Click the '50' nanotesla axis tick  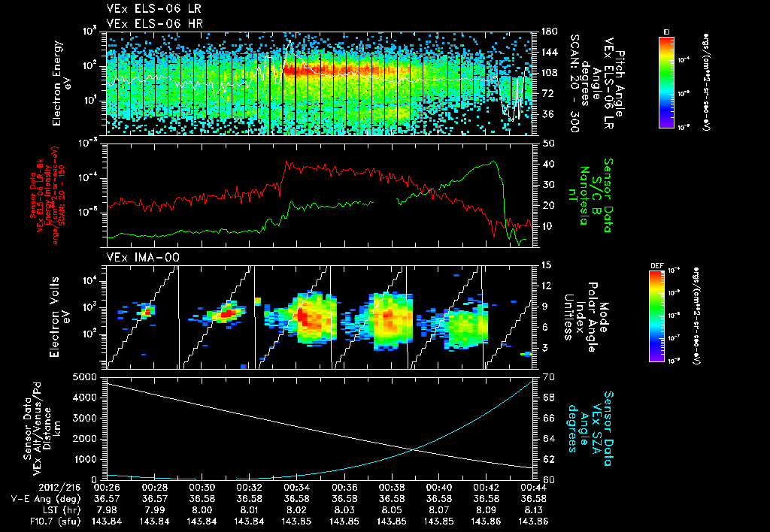pyautogui.click(x=548, y=144)
